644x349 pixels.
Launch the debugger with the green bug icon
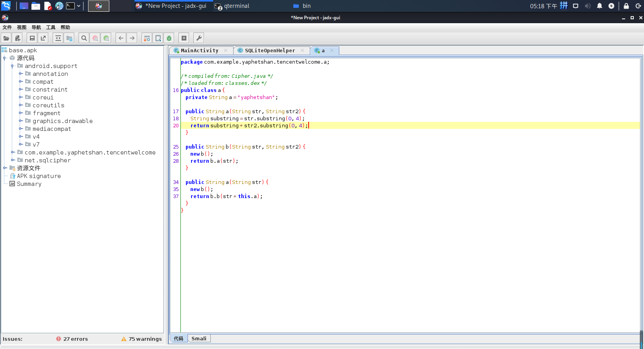[169, 38]
